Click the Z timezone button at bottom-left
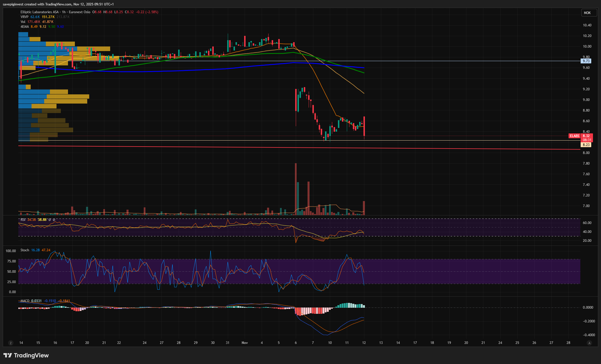This screenshot has width=601, height=364. click(11, 343)
